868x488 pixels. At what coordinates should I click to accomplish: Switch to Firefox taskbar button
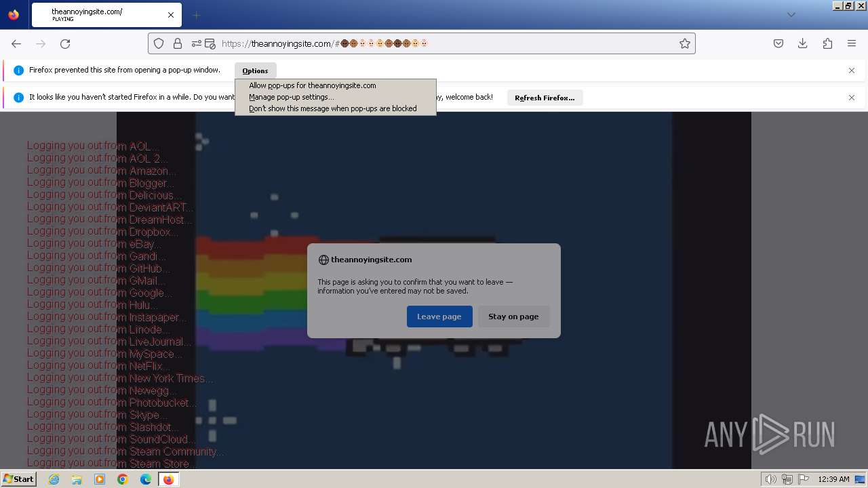(168, 479)
